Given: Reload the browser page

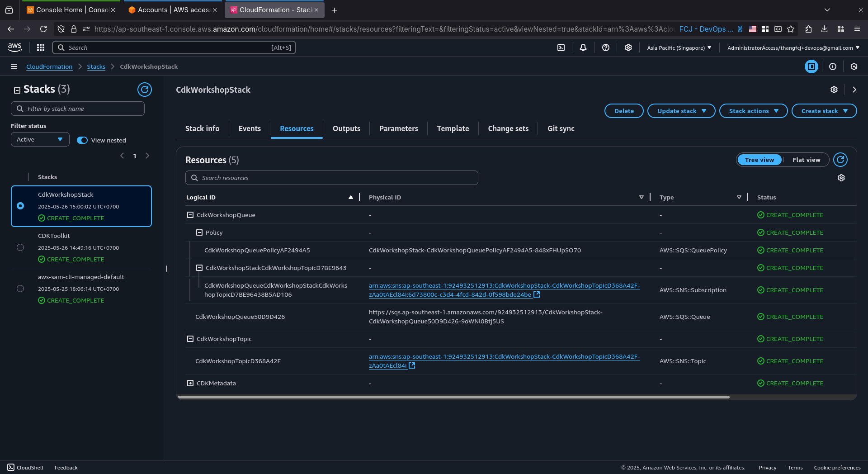Looking at the screenshot, I should coord(43,29).
